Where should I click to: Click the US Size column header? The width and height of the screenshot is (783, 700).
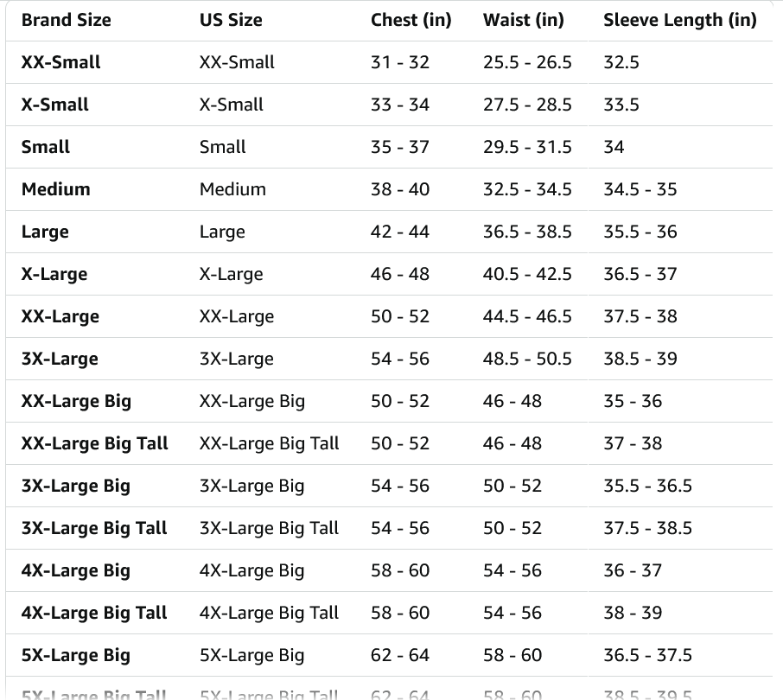[x=231, y=20]
